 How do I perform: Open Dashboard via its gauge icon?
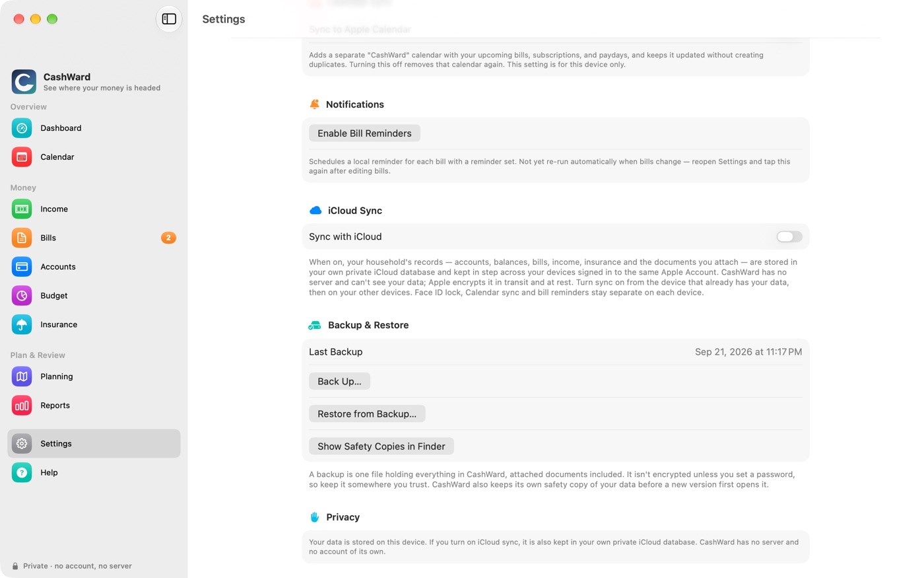pos(22,128)
